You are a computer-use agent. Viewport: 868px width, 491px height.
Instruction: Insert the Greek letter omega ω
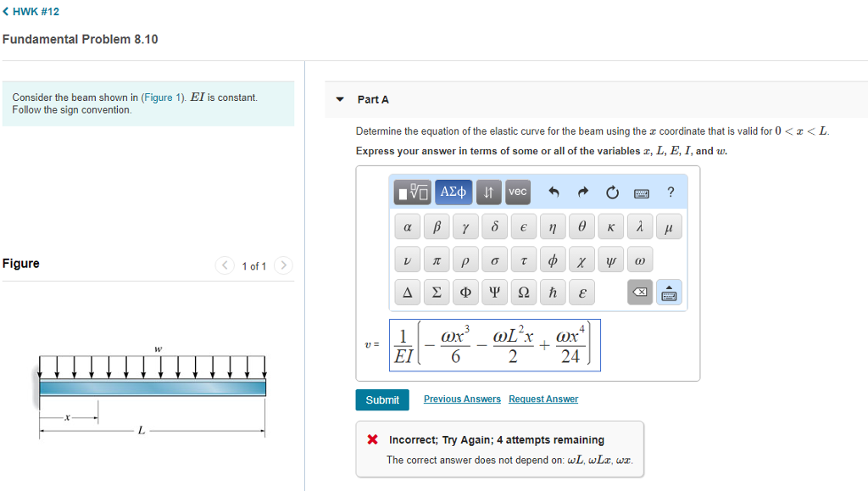640,259
